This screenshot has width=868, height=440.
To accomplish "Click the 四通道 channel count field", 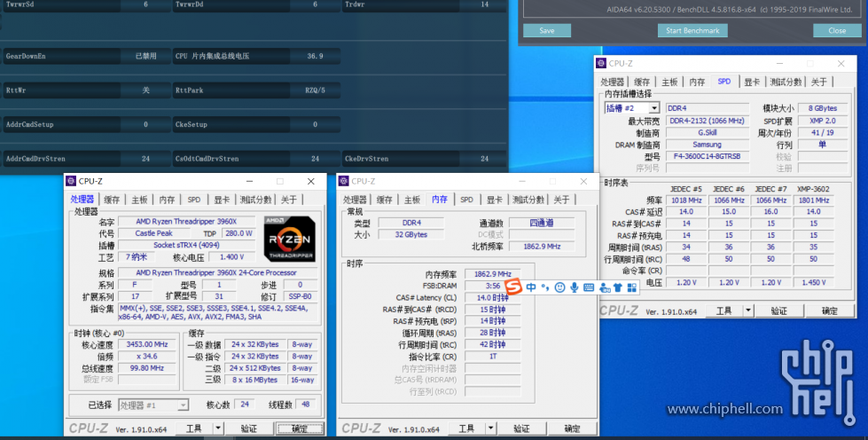I will point(542,223).
